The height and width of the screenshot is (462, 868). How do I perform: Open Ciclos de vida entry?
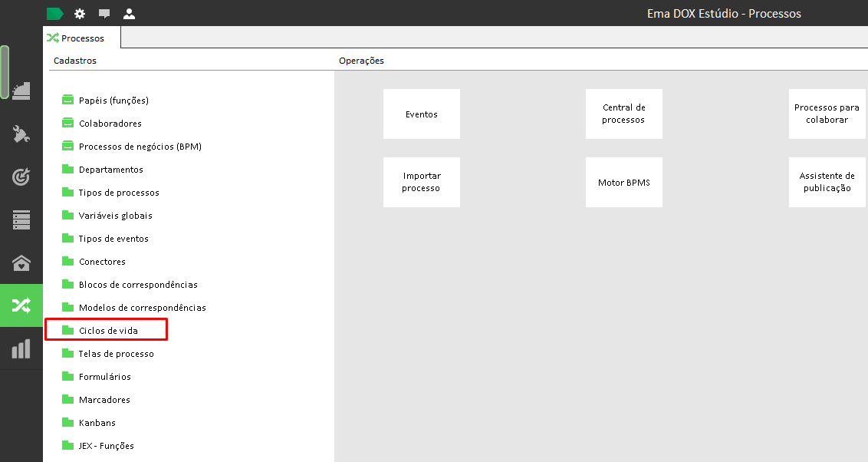click(108, 331)
